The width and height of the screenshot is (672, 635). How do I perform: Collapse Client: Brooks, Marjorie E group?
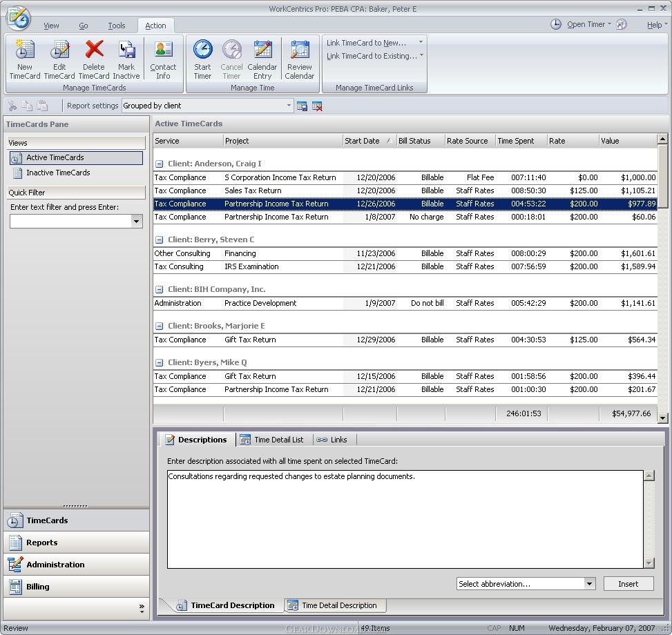pyautogui.click(x=159, y=326)
